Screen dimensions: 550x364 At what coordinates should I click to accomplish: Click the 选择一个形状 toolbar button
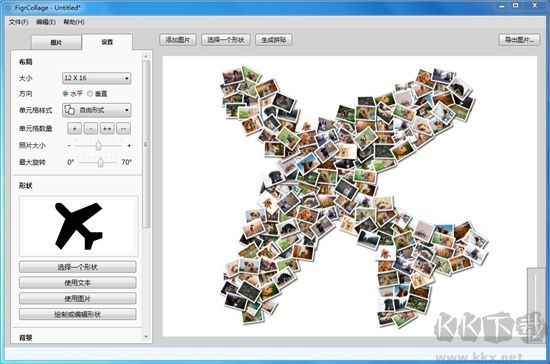pyautogui.click(x=226, y=40)
